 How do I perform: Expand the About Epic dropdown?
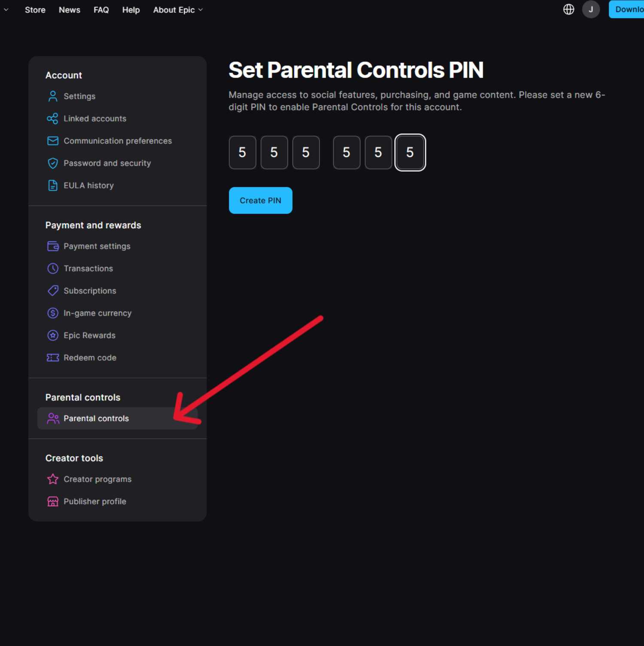pyautogui.click(x=177, y=9)
